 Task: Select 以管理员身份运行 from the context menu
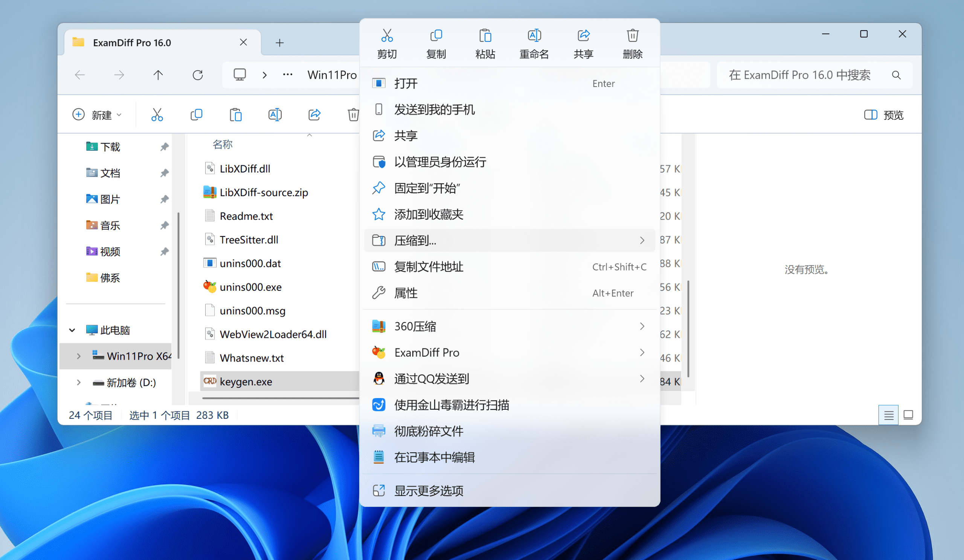(x=440, y=162)
